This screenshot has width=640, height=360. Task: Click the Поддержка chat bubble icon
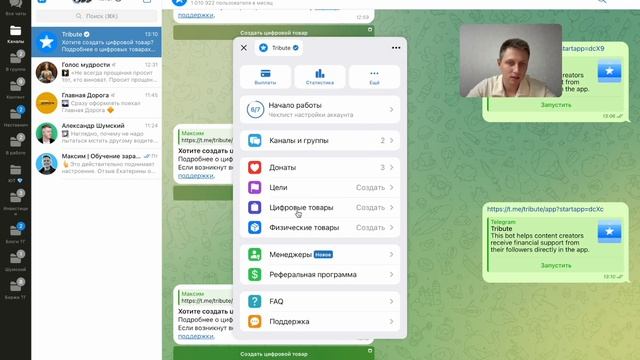click(255, 321)
